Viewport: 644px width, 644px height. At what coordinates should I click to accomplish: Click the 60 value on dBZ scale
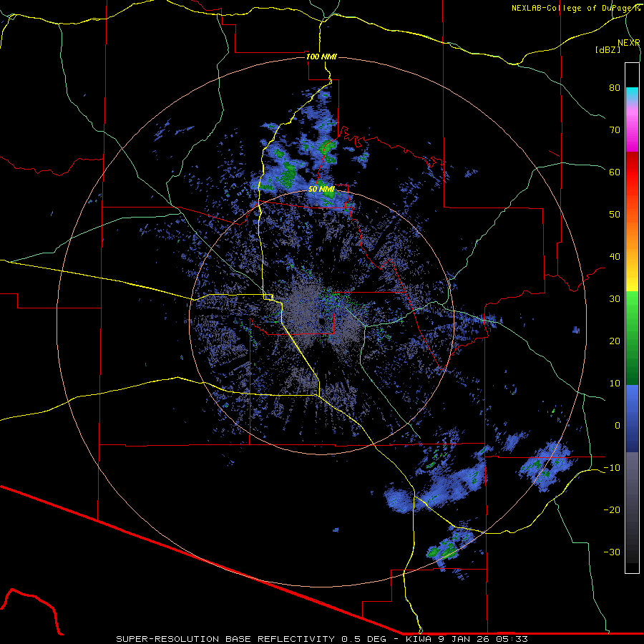click(x=615, y=172)
